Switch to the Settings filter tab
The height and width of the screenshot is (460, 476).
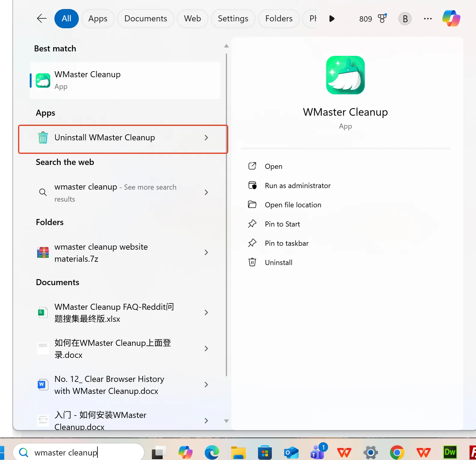(x=233, y=19)
